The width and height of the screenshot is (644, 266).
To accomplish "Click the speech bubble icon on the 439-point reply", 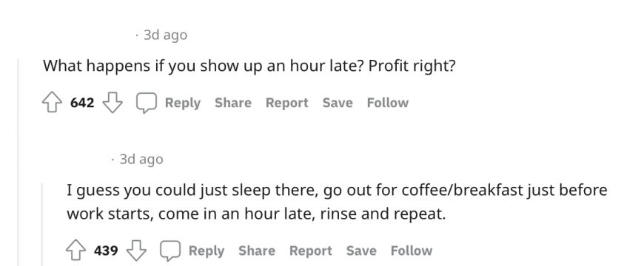I will pos(170,250).
